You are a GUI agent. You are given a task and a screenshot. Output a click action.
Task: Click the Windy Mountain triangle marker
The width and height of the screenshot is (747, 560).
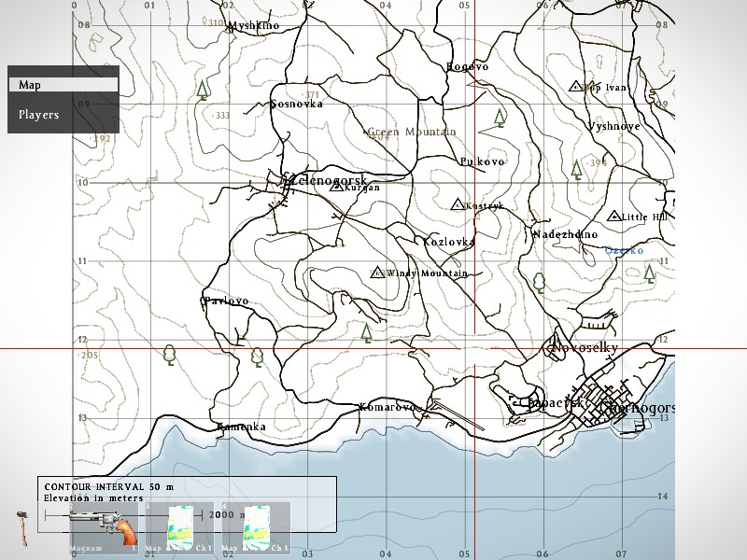tap(378, 273)
